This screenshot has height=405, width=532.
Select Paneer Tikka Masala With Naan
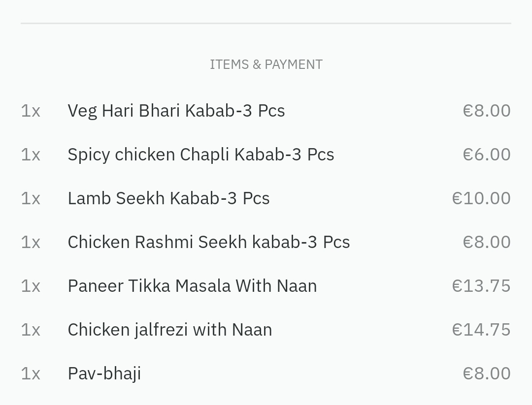(192, 286)
